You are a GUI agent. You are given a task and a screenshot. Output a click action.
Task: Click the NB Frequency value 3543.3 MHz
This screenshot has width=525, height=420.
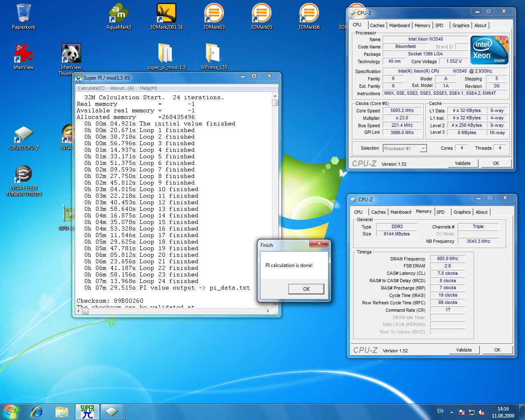point(478,241)
